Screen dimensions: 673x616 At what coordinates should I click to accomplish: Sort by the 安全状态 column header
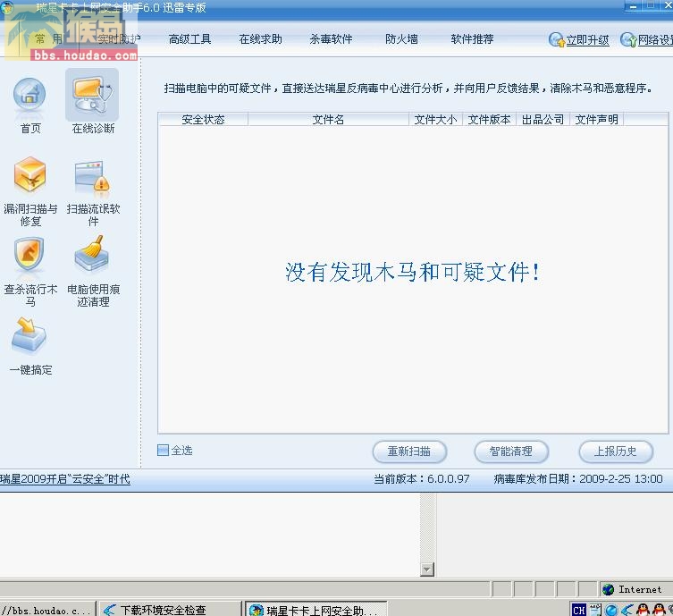pyautogui.click(x=203, y=119)
